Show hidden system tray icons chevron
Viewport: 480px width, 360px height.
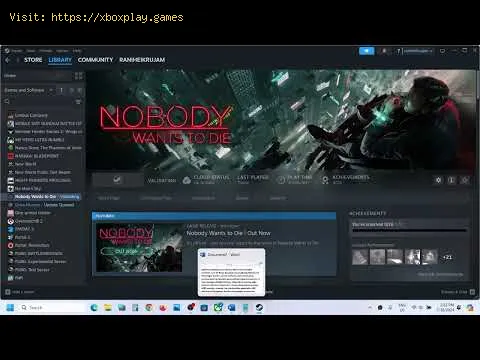(370, 308)
